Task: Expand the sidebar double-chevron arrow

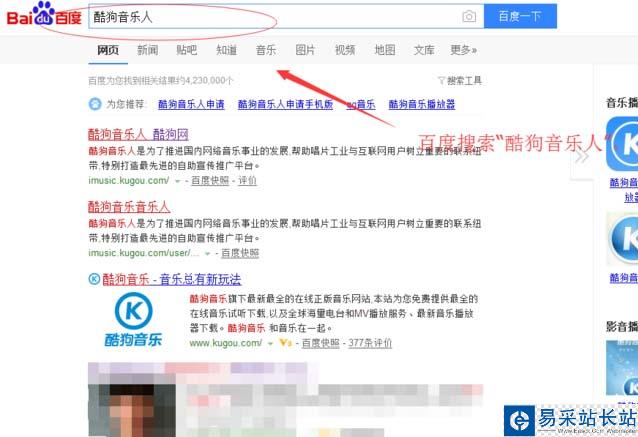Action: [582, 156]
